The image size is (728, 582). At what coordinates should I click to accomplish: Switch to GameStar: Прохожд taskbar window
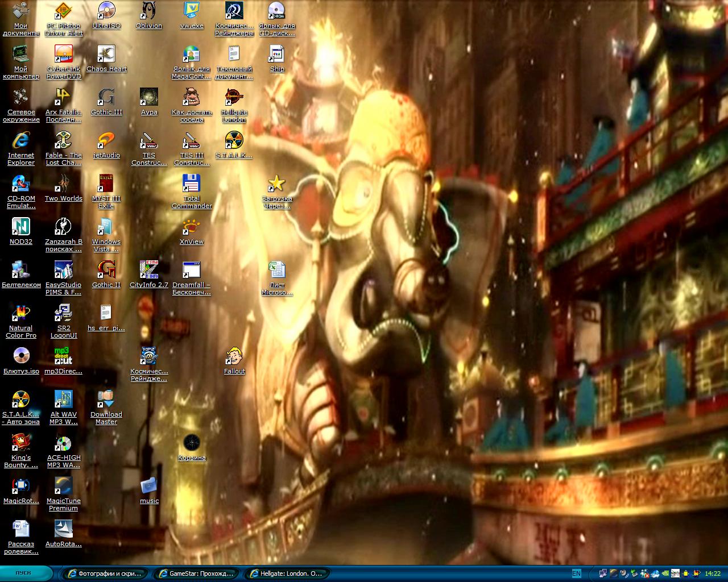tap(196, 573)
